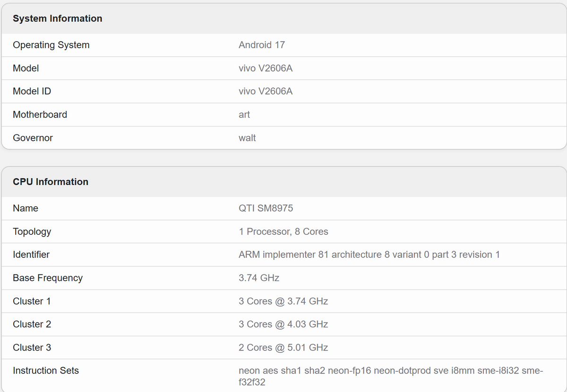Select the Android 17 operating system value
This screenshot has width=567, height=392.
262,45
